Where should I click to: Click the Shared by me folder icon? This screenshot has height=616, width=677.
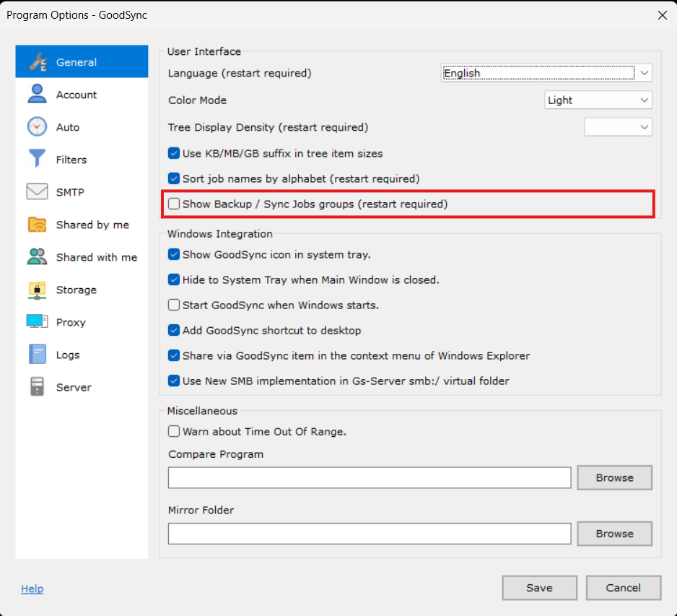(x=36, y=225)
